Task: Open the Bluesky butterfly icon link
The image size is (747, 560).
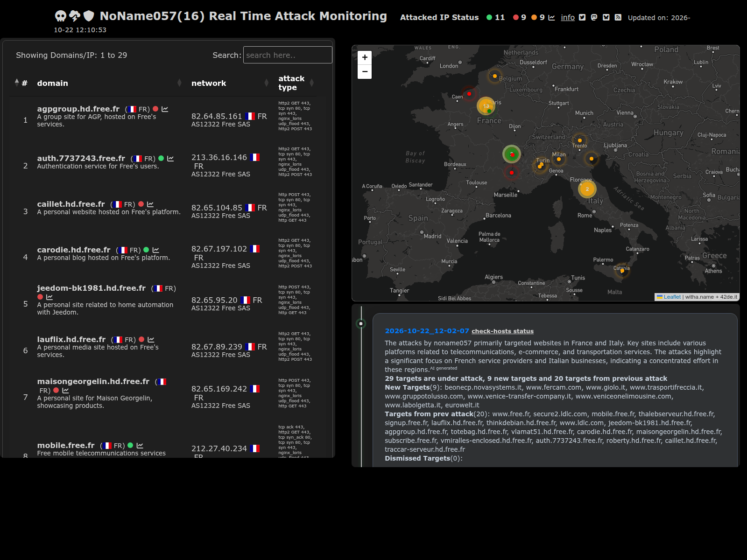Action: click(606, 17)
